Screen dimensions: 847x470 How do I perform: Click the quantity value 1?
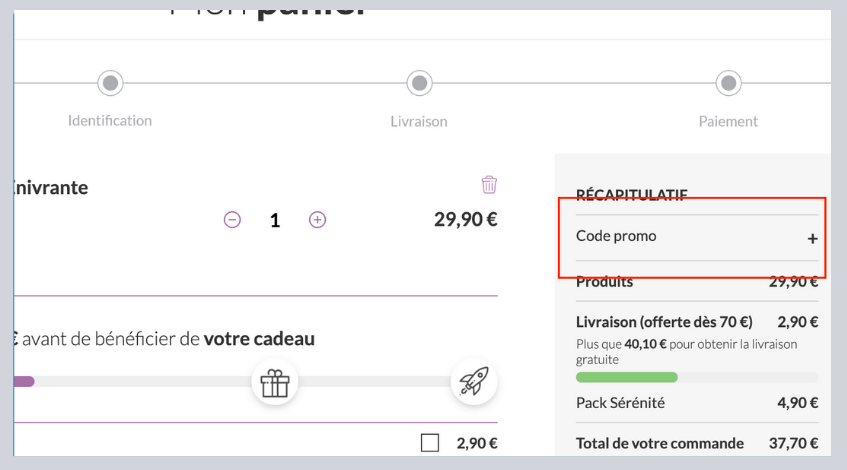[x=275, y=220]
